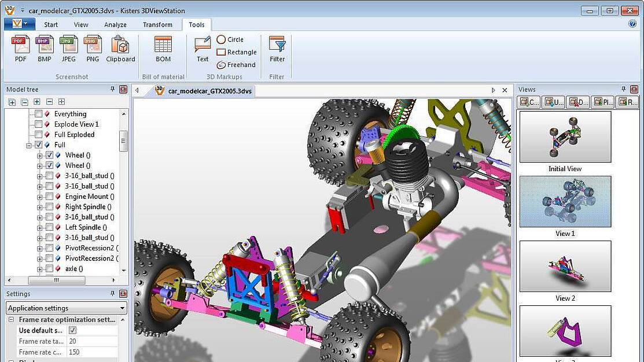Click the D... button in Views panel
Image resolution: width=644 pixels, height=362 pixels.
pyautogui.click(x=578, y=102)
